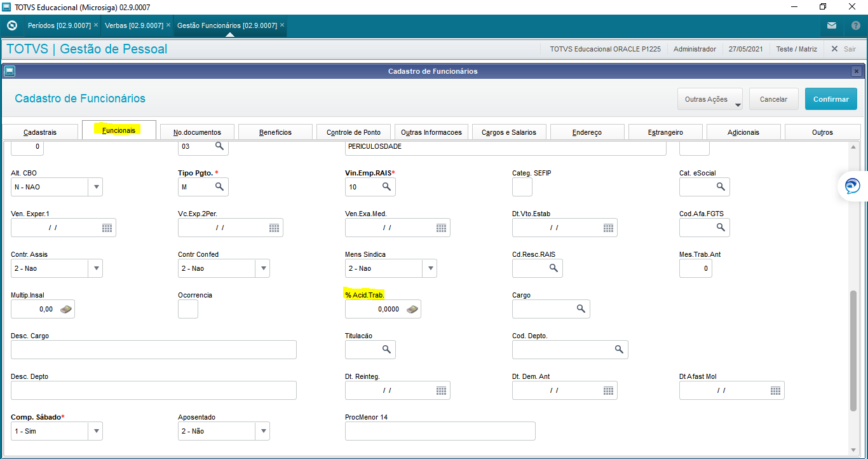Close the Verbas tab with its X

[168, 25]
